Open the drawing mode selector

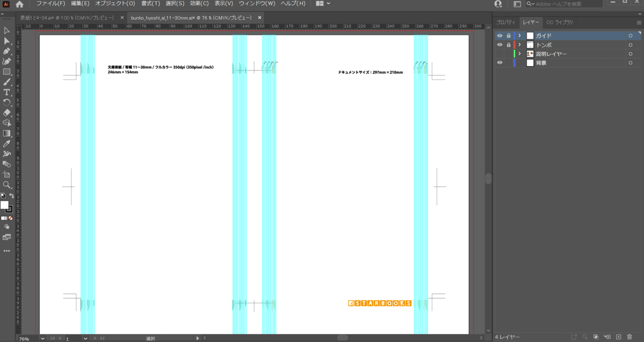[x=6, y=227]
